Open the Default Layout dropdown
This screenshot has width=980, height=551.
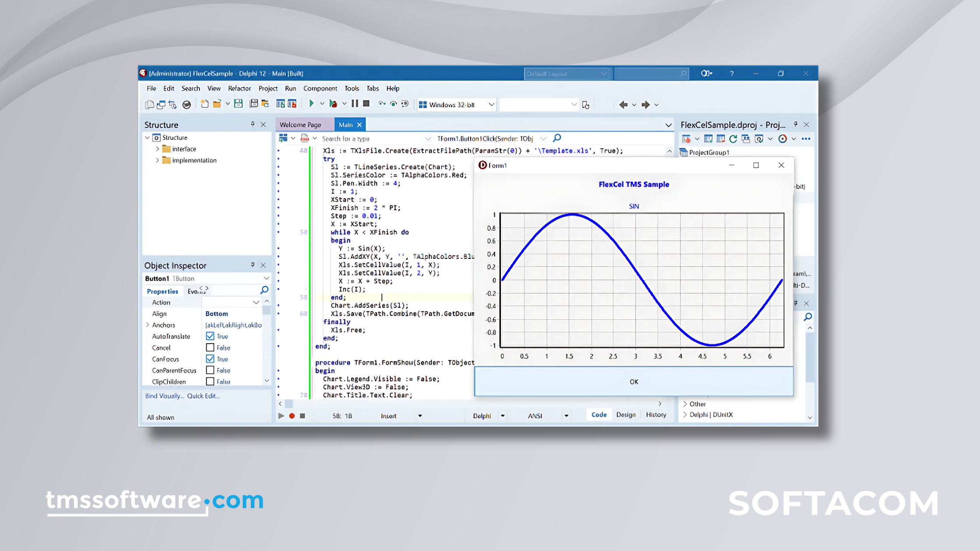coord(603,73)
